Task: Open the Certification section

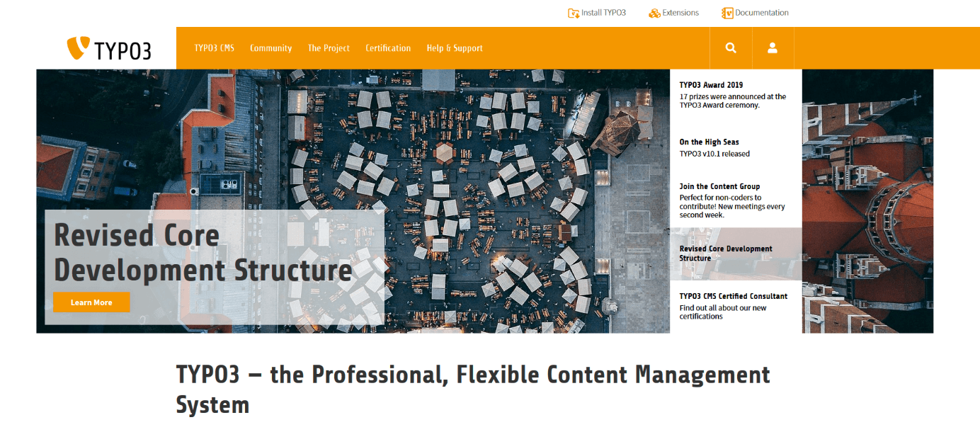Action: click(388, 47)
